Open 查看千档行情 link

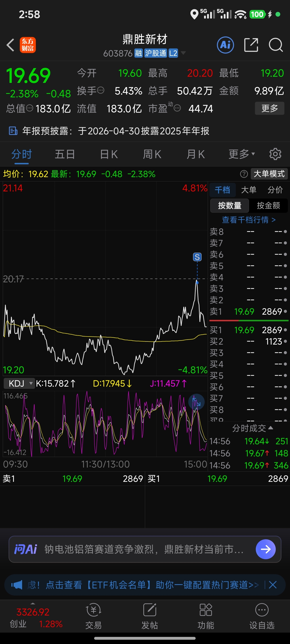(x=249, y=220)
